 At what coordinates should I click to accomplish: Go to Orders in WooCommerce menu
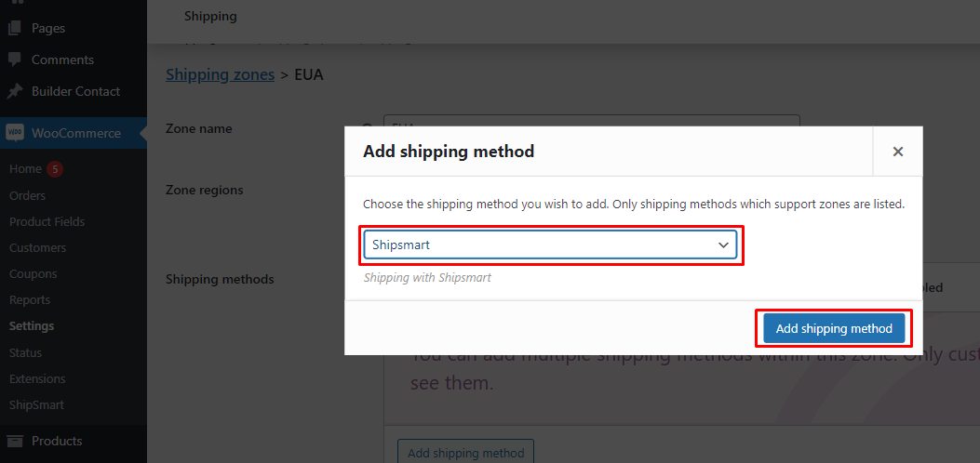[x=27, y=195]
